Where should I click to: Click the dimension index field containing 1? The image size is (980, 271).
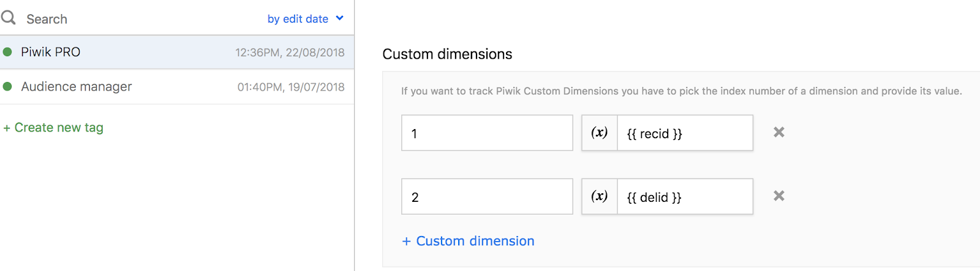[x=487, y=133]
